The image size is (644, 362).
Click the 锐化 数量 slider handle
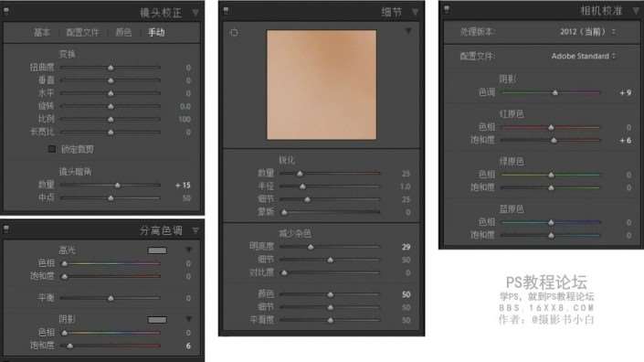pos(300,174)
